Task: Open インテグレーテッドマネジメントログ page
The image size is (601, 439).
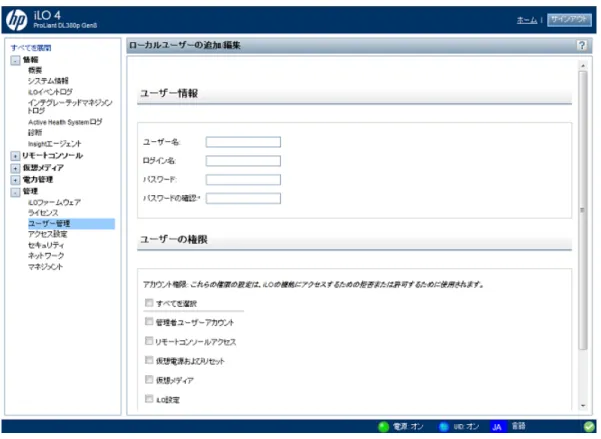Action: [70, 107]
